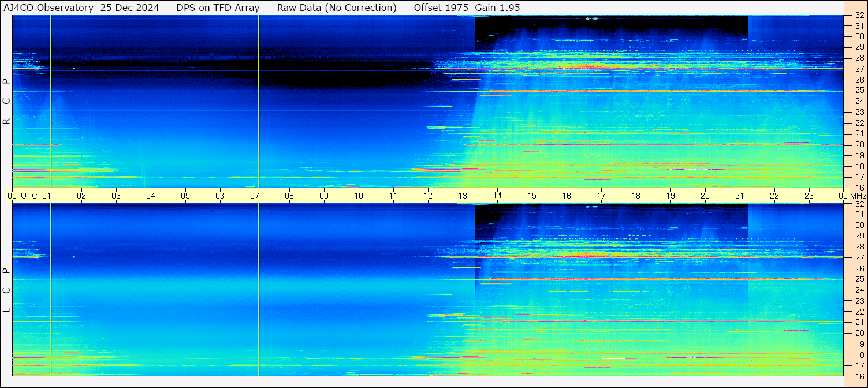
Task: Click the RCP panel vertical label
Action: [6, 102]
